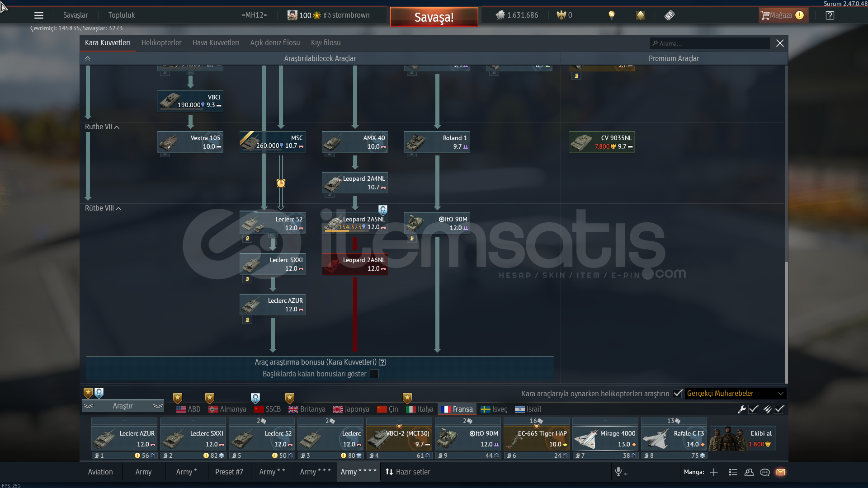Viewport: 868px width, 488px height.
Task: Select Britanya nation
Action: pos(307,409)
